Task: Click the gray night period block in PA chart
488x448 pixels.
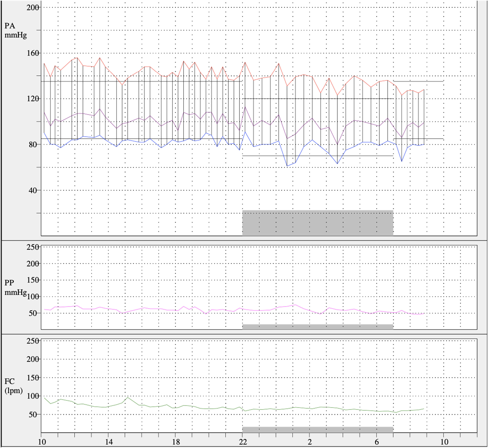Action: pos(318,223)
